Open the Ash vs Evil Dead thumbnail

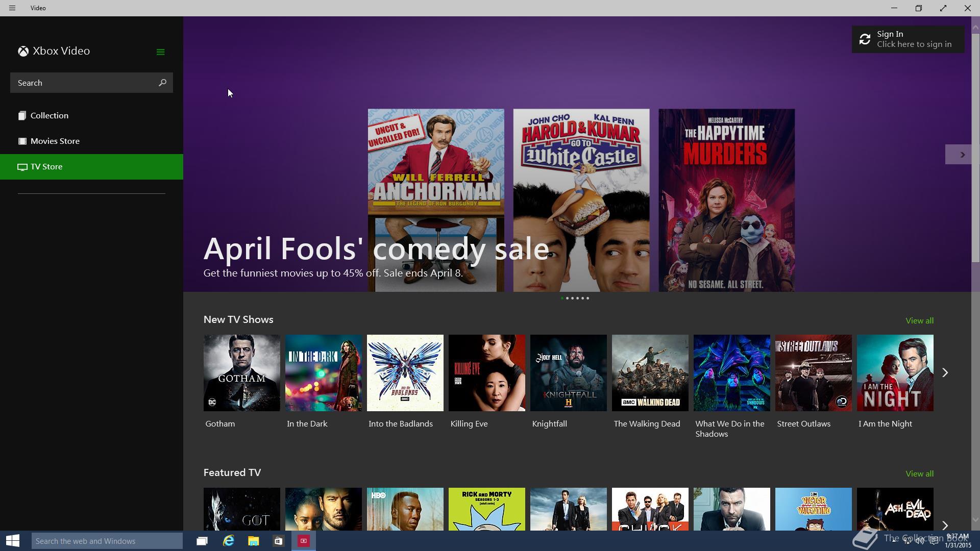[x=895, y=509]
